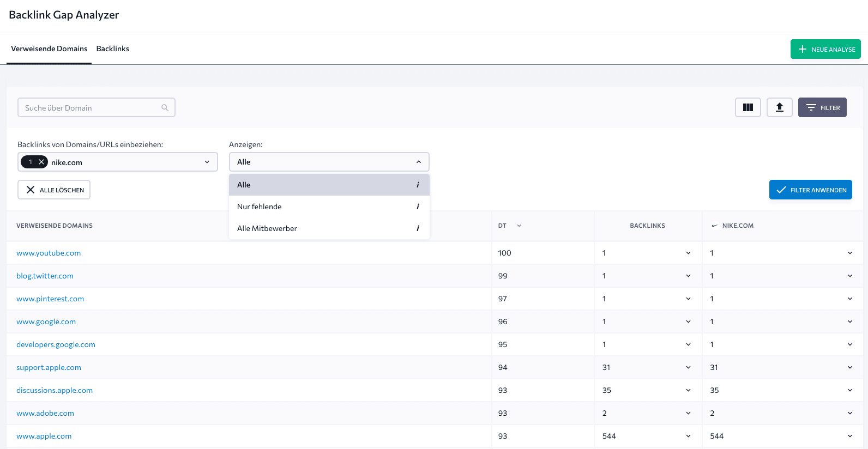The image size is (868, 449).
Task: Expand nike.com cell for discussions.apple.com
Action: pos(850,390)
